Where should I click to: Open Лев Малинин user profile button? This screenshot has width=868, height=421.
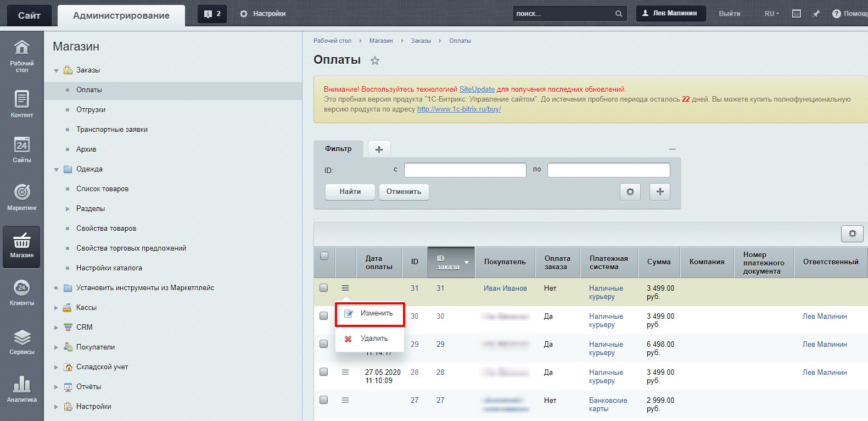(670, 14)
